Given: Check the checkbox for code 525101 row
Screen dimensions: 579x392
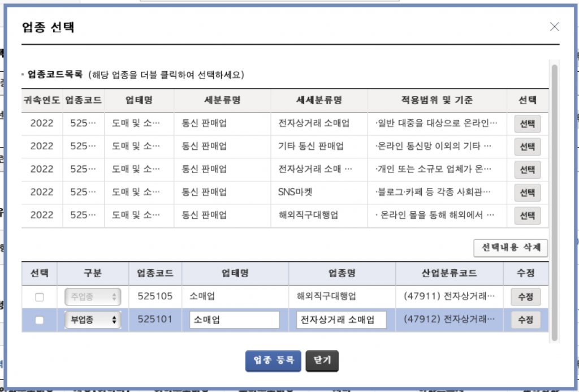Looking at the screenshot, I should (x=39, y=320).
